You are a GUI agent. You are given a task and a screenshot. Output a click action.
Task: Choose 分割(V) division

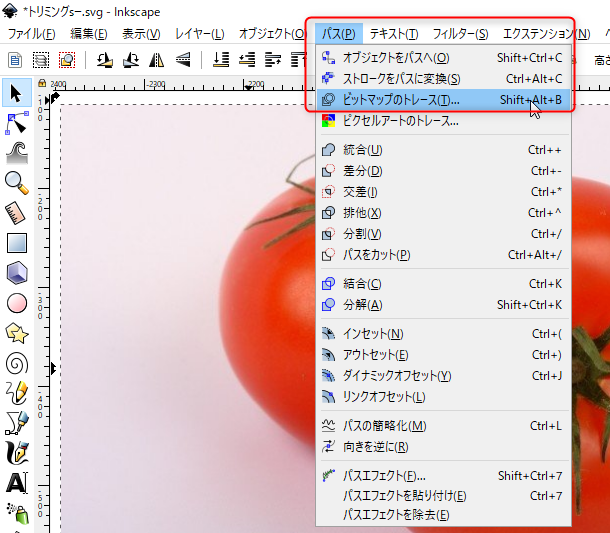[443, 234]
